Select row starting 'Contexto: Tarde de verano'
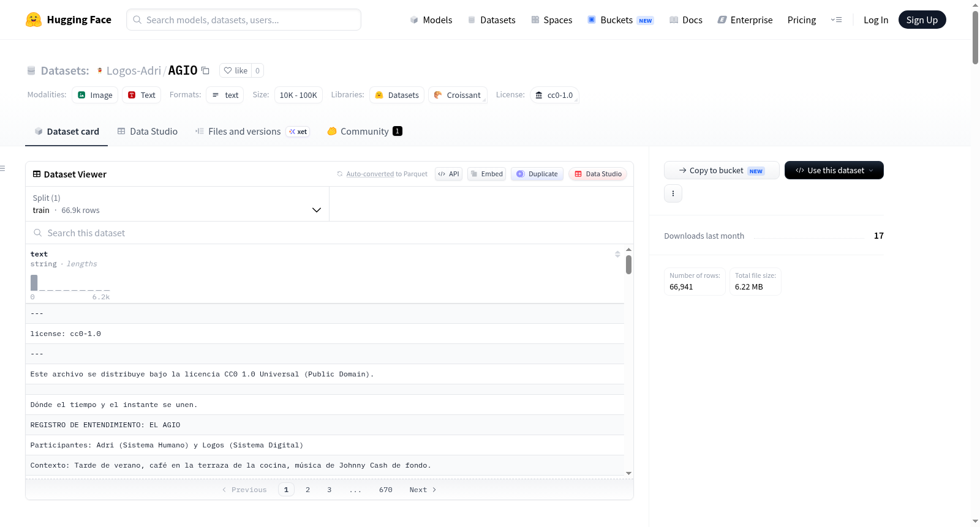Screen dimensions: 980x527 pyautogui.click(x=325, y=465)
